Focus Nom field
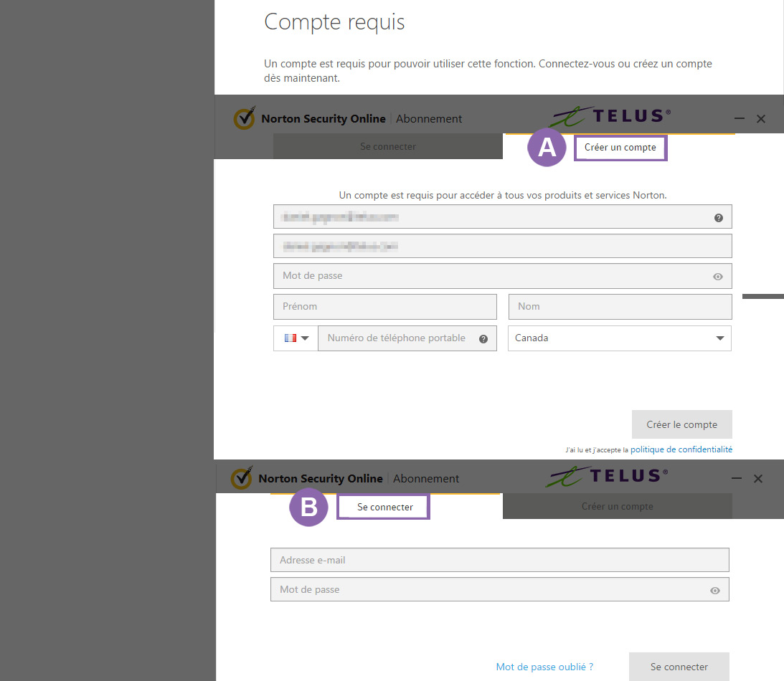The image size is (784, 681). tap(620, 306)
